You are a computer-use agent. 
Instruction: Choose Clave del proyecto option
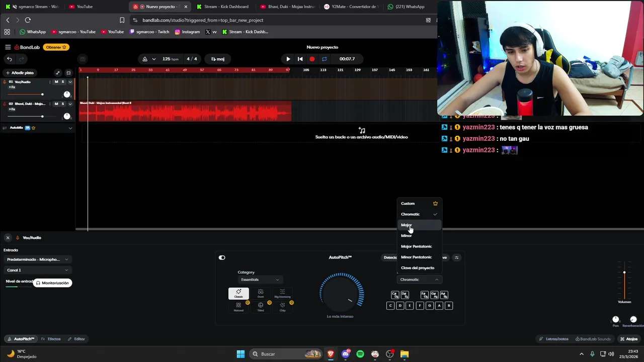click(419, 267)
